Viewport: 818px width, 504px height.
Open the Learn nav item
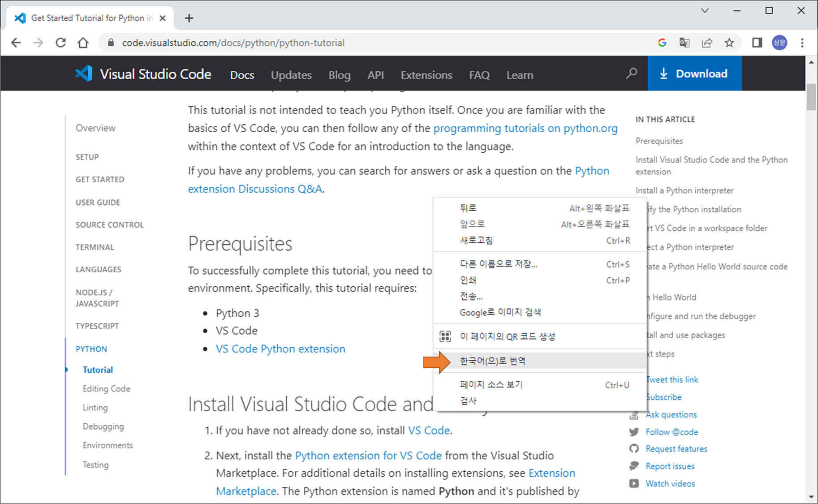pos(520,75)
